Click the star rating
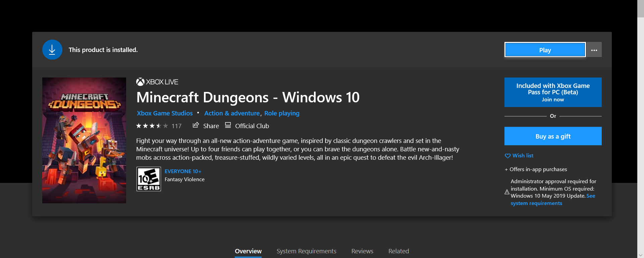 pos(152,126)
